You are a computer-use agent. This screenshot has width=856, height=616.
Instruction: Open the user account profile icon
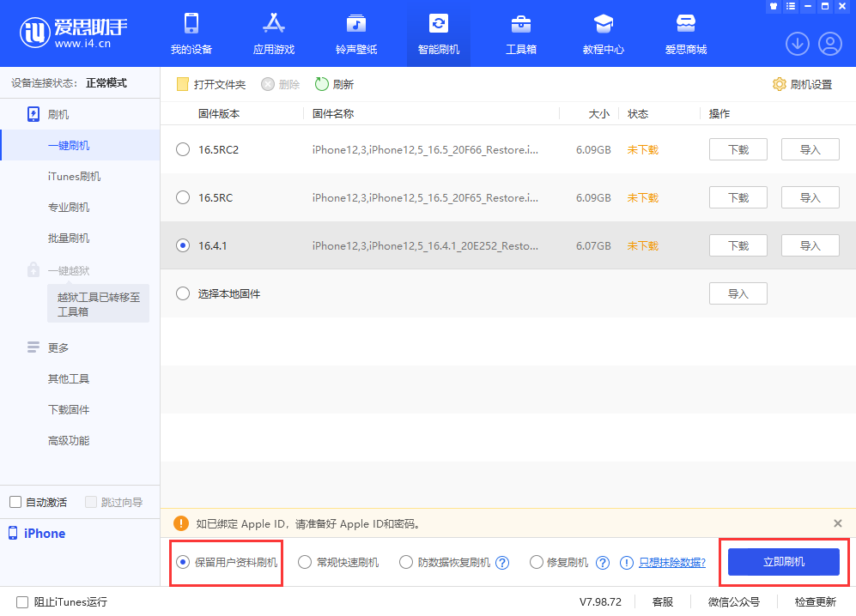pyautogui.click(x=830, y=43)
